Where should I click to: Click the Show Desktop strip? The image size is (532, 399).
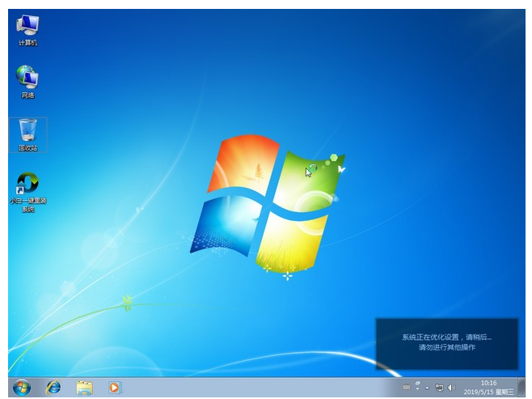click(x=521, y=388)
